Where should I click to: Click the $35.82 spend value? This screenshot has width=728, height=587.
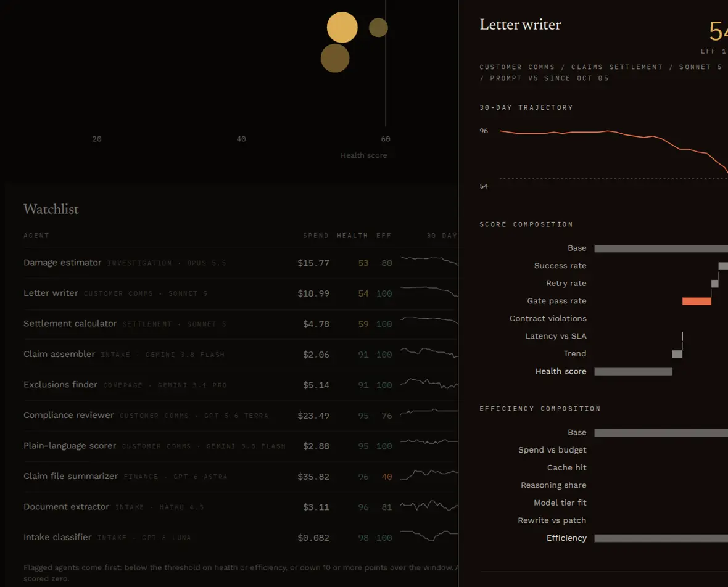click(313, 477)
